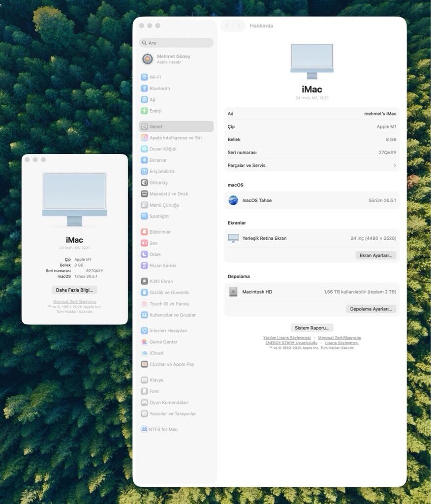This screenshot has height=504, width=431.
Task: Open the Game Center icon
Action: click(144, 342)
